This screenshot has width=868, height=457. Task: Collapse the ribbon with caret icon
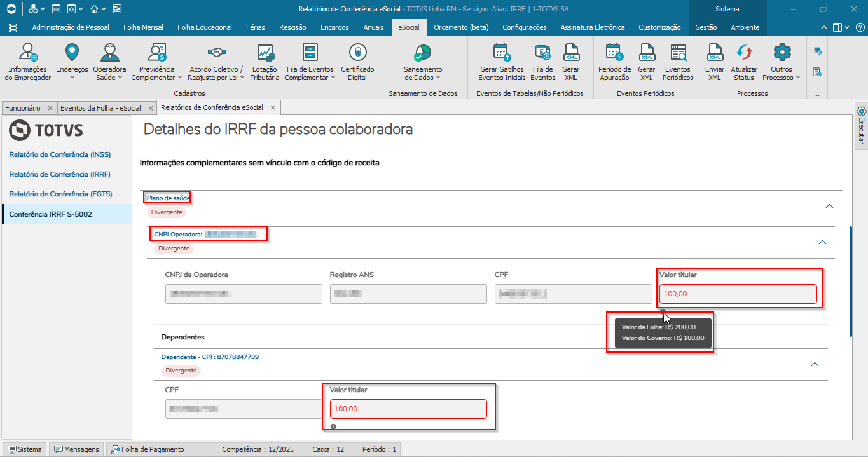pos(824,27)
